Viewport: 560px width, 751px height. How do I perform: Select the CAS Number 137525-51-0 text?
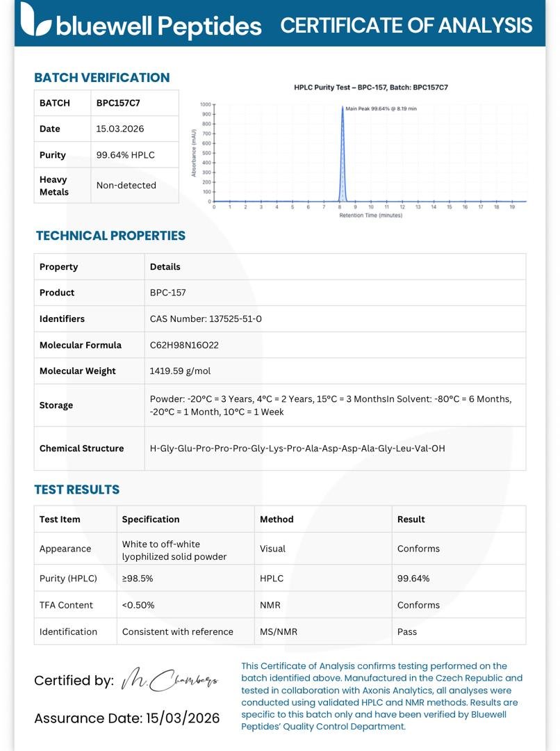206,319
